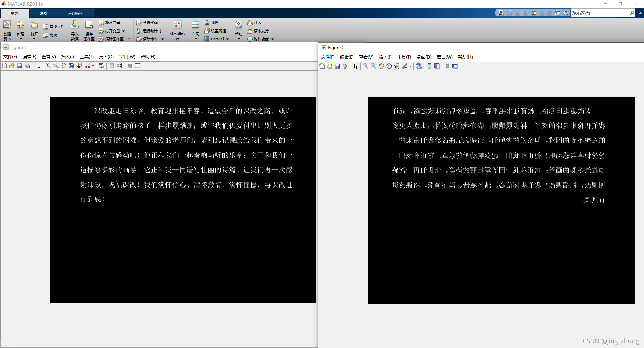Expand 清除工作区 dropdown arrow
The width and height of the screenshot is (644, 348).
pyautogui.click(x=129, y=39)
